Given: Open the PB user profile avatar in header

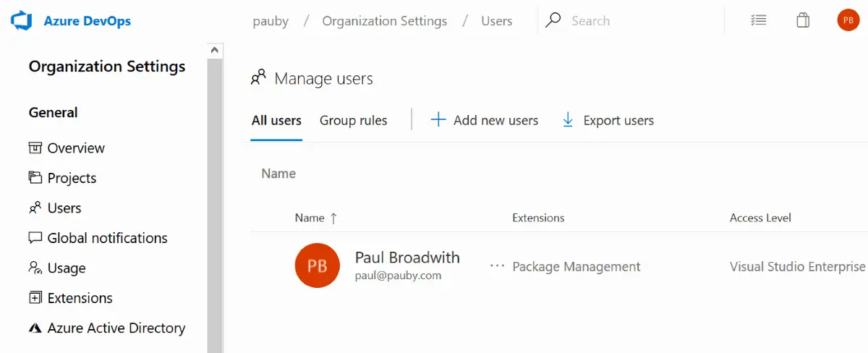Looking at the screenshot, I should 848,20.
